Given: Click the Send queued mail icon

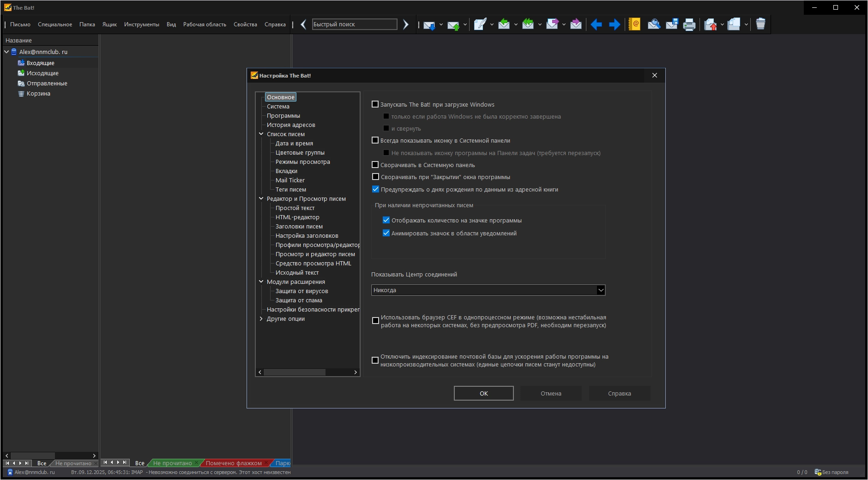Looking at the screenshot, I should [x=453, y=24].
